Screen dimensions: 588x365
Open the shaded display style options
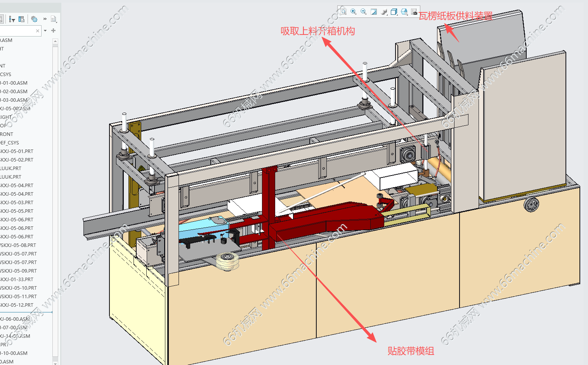point(384,12)
